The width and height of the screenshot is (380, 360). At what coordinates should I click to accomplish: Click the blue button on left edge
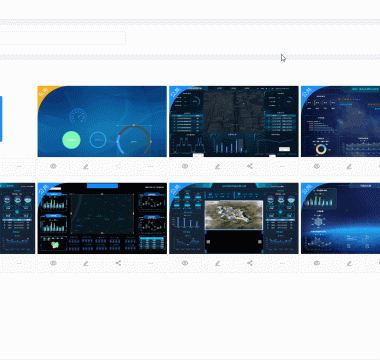(x=1, y=119)
